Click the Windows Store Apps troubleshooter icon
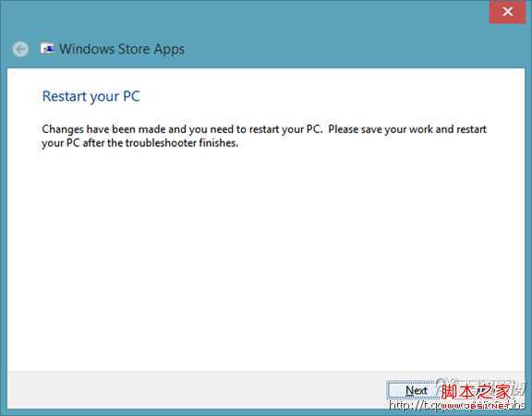 tap(47, 49)
